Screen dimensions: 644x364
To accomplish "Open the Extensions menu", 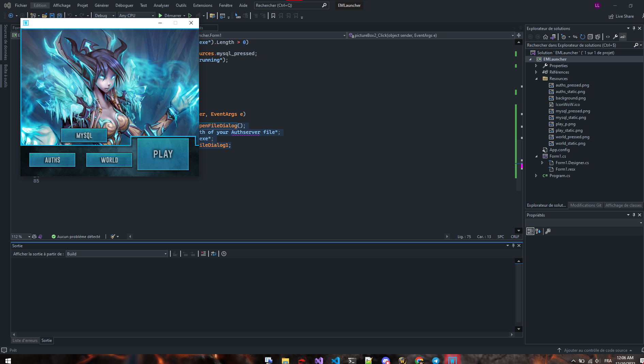I will [202, 5].
